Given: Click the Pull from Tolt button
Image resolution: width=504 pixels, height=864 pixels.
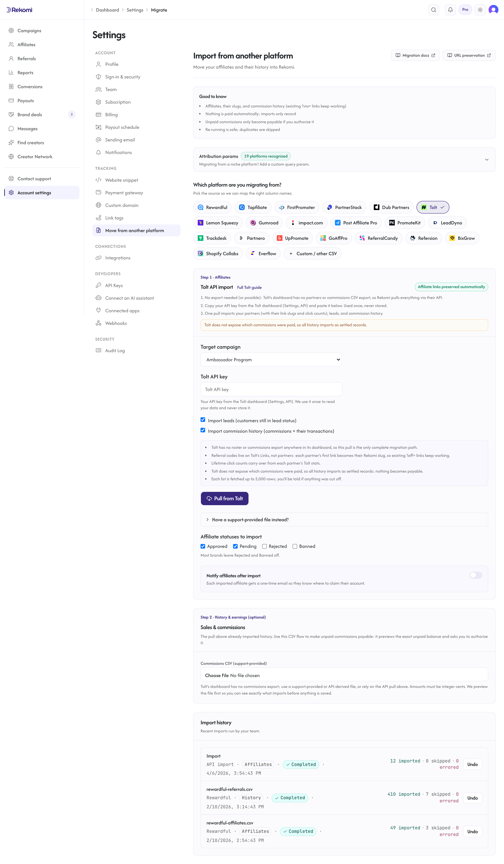Looking at the screenshot, I should tap(225, 499).
